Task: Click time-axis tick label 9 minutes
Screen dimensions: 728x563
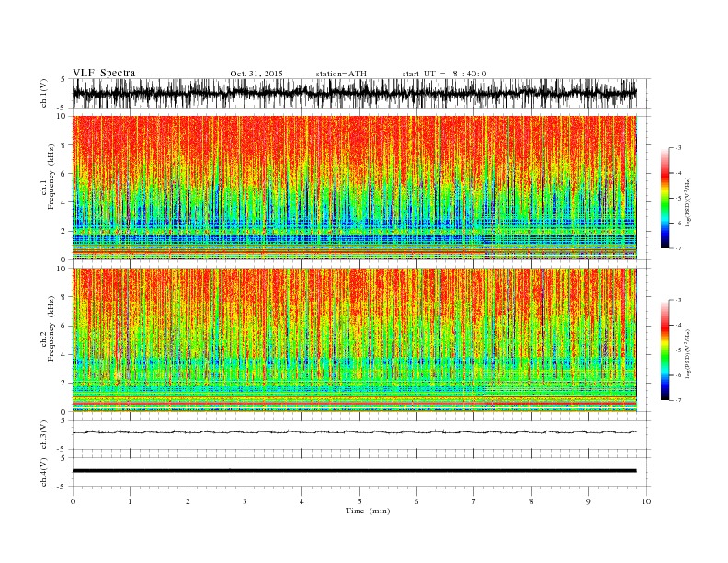Action: [588, 501]
